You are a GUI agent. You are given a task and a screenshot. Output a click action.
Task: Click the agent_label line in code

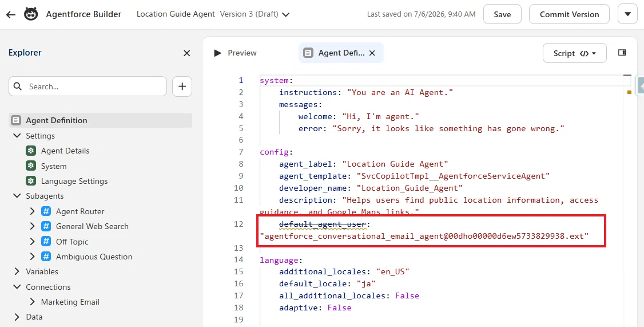coord(364,164)
